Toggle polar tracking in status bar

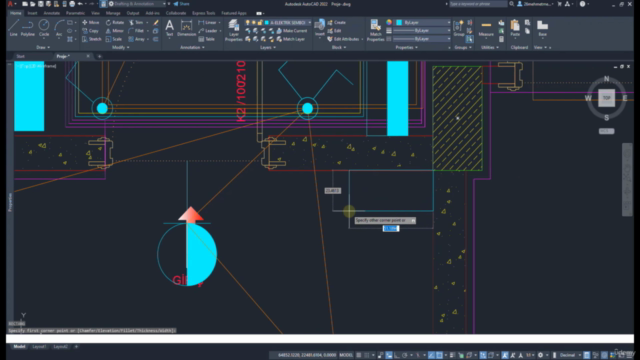(405, 355)
